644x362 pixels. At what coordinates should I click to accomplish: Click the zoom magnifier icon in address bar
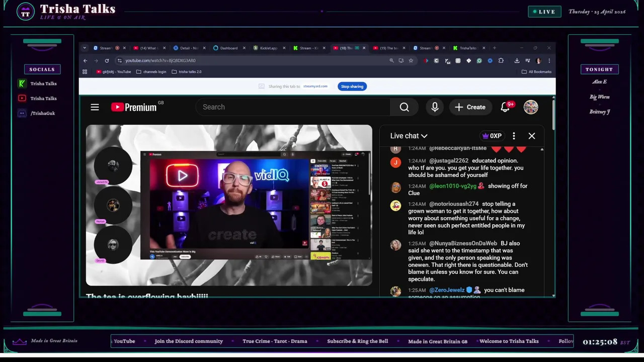point(391,60)
